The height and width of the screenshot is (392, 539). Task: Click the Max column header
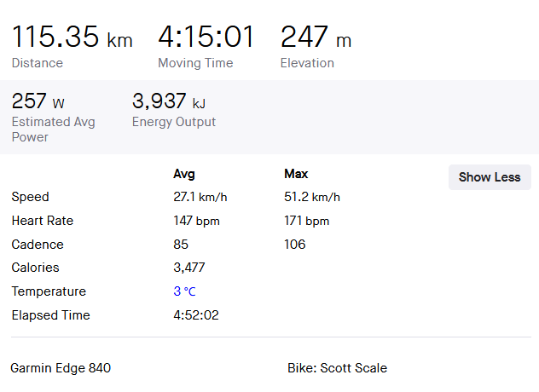(x=296, y=174)
